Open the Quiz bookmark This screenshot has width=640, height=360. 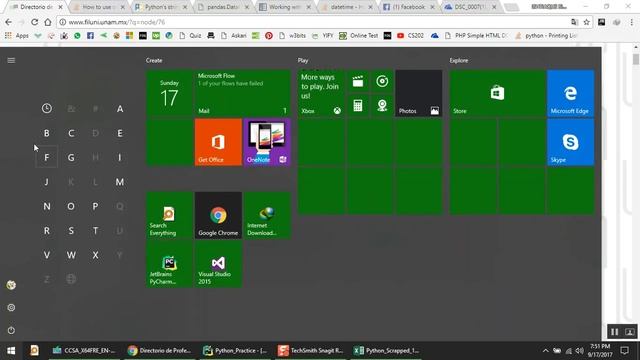coord(190,36)
